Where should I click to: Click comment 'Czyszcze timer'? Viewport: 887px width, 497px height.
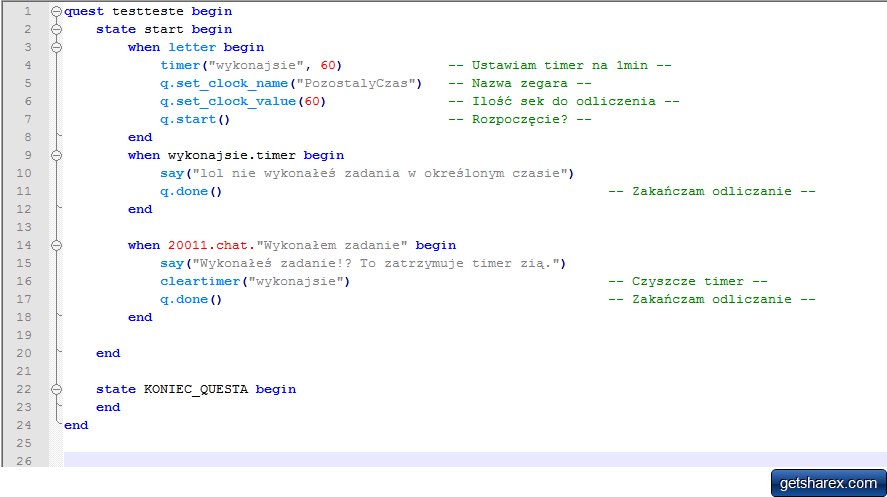(688, 282)
